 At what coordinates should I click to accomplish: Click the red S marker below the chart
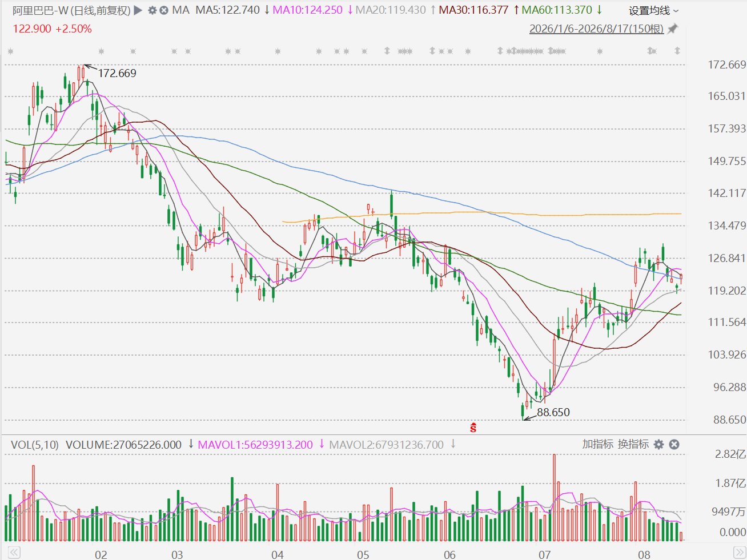[473, 427]
